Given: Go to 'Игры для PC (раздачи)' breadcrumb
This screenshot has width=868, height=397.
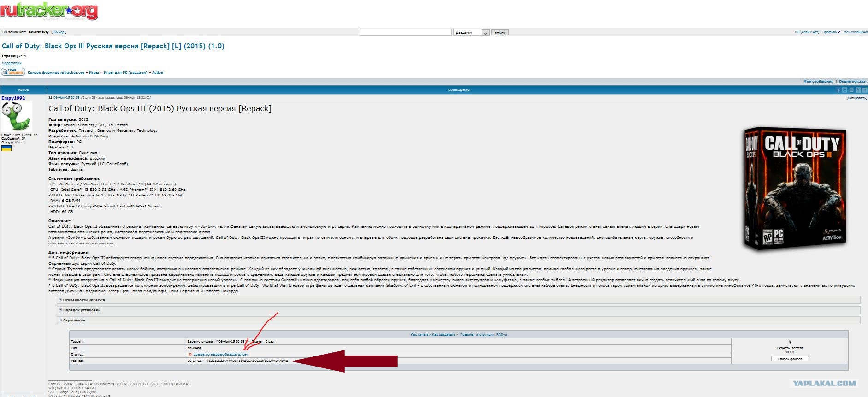Looking at the screenshot, I should [x=125, y=72].
